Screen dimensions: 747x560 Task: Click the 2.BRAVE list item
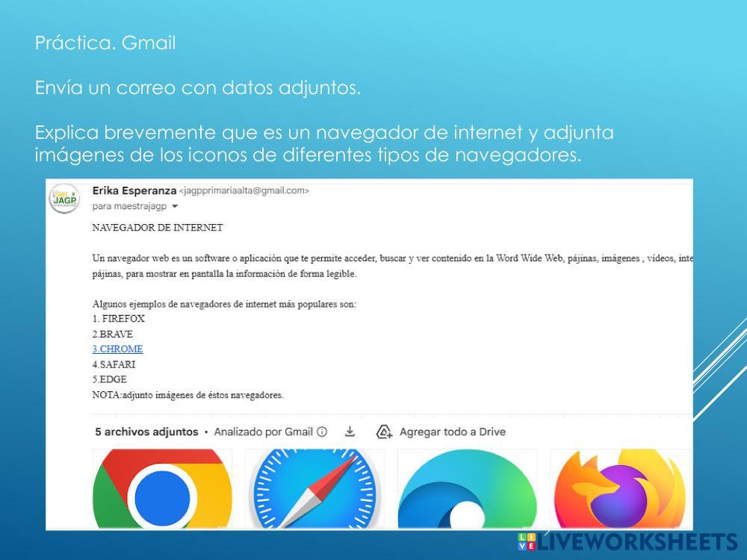point(112,334)
